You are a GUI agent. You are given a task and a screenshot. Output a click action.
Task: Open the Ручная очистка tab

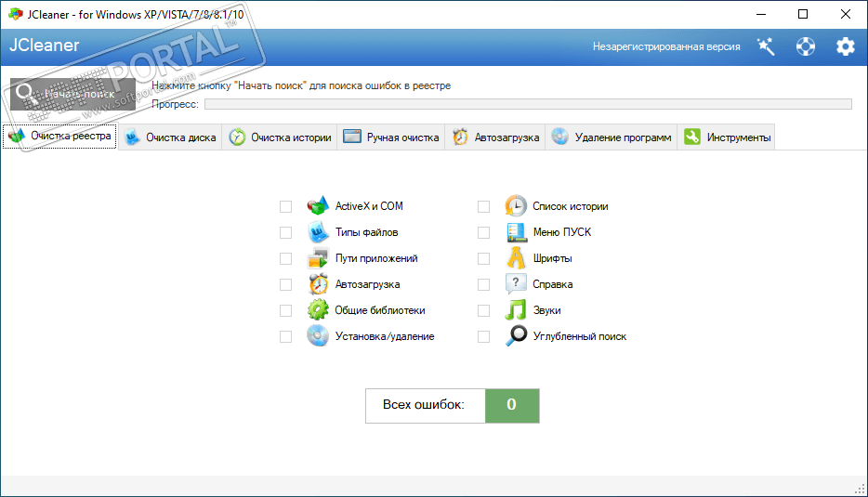click(391, 137)
